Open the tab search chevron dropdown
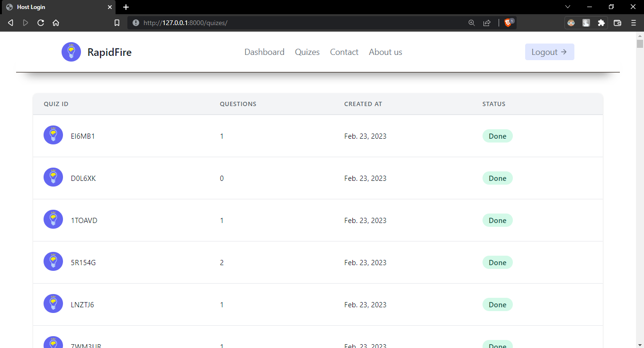This screenshot has width=644, height=348. [x=567, y=7]
